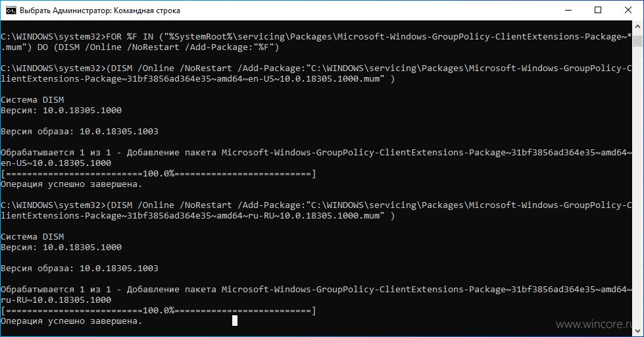Click the first 'Операция успешно завершена.' message
Image resolution: width=644 pixels, height=337 pixels.
72,184
